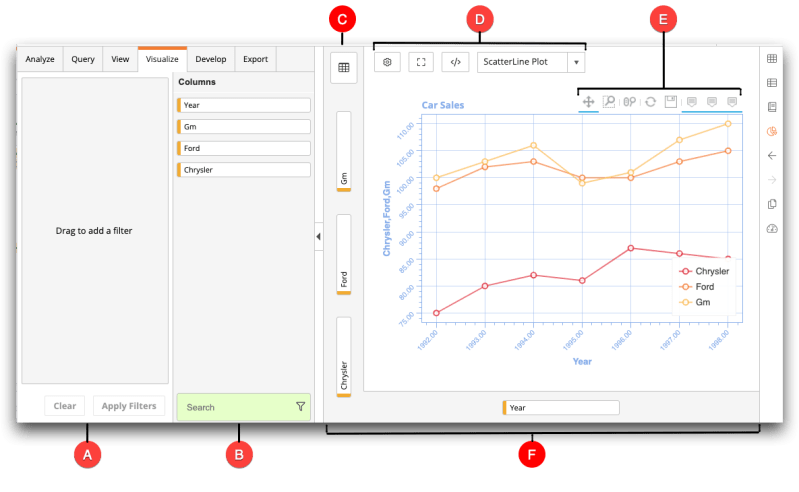
Task: Click the copy icon in right sidebar
Action: pos(771,204)
